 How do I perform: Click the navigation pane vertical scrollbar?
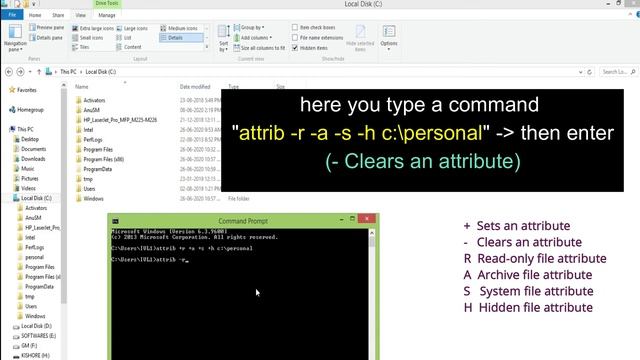click(x=63, y=196)
